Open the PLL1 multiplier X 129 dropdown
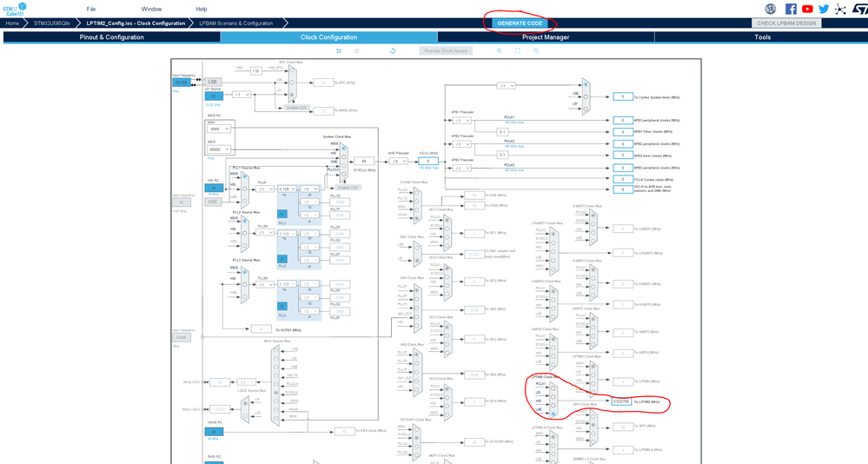 (287, 189)
